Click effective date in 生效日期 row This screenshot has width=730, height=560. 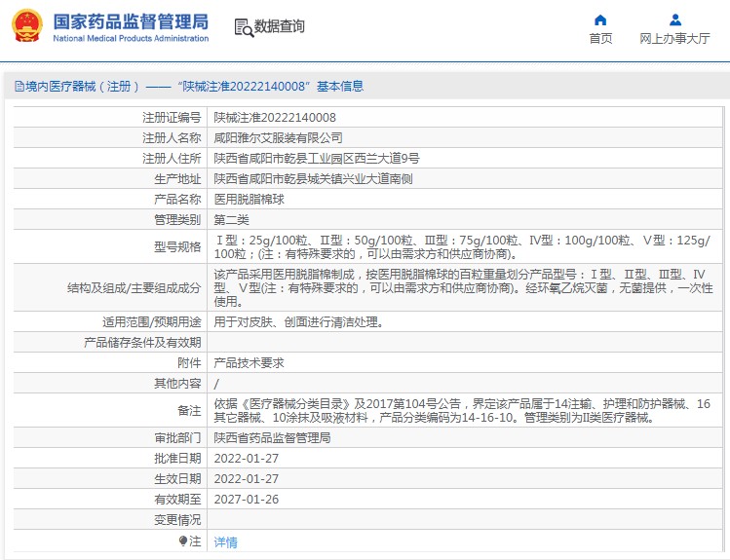coord(247,478)
